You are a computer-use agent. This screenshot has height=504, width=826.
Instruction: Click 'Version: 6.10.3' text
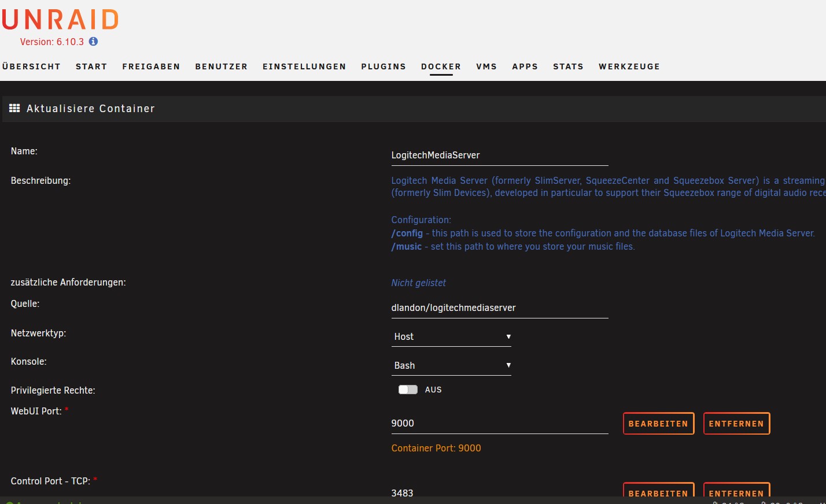click(52, 42)
